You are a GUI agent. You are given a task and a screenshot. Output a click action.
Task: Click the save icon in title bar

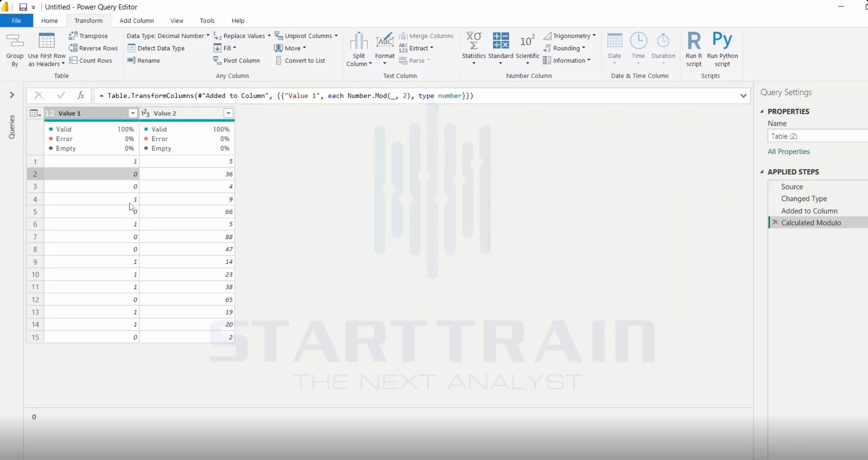pos(23,7)
